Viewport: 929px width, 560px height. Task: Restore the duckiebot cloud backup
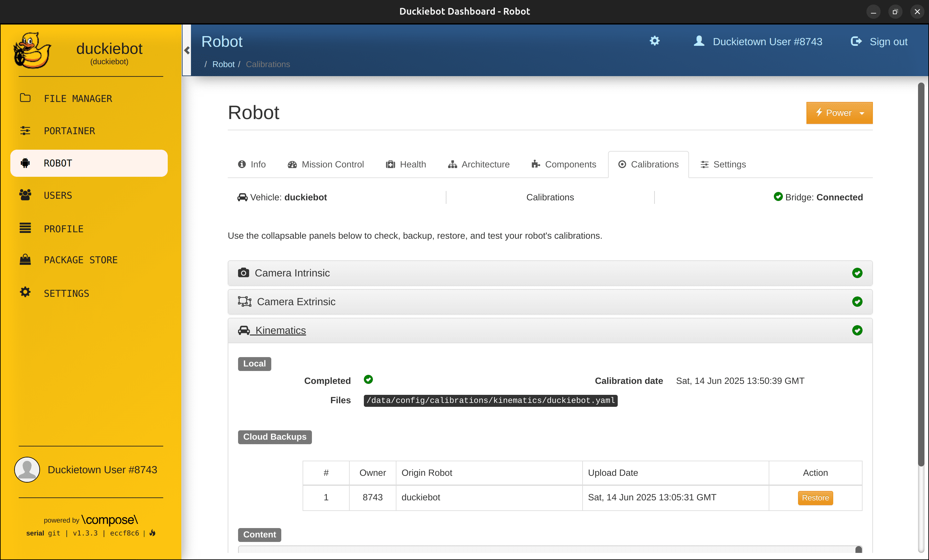point(815,498)
